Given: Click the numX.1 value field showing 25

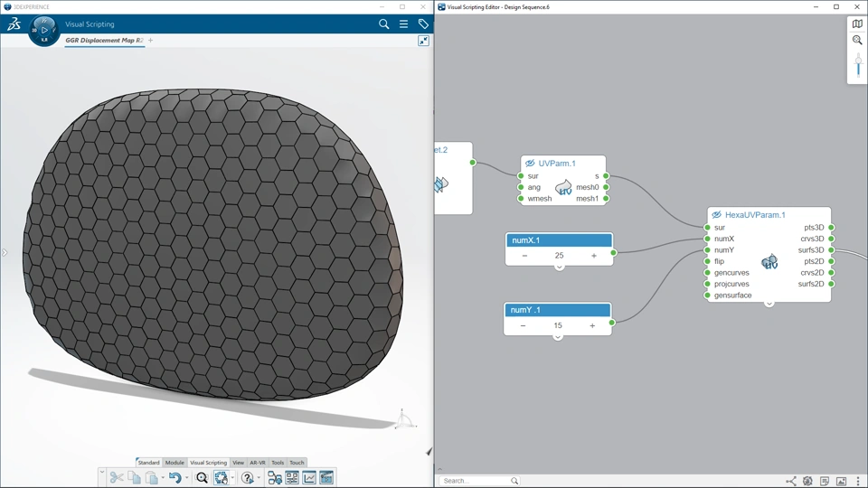Looking at the screenshot, I should pyautogui.click(x=559, y=256).
